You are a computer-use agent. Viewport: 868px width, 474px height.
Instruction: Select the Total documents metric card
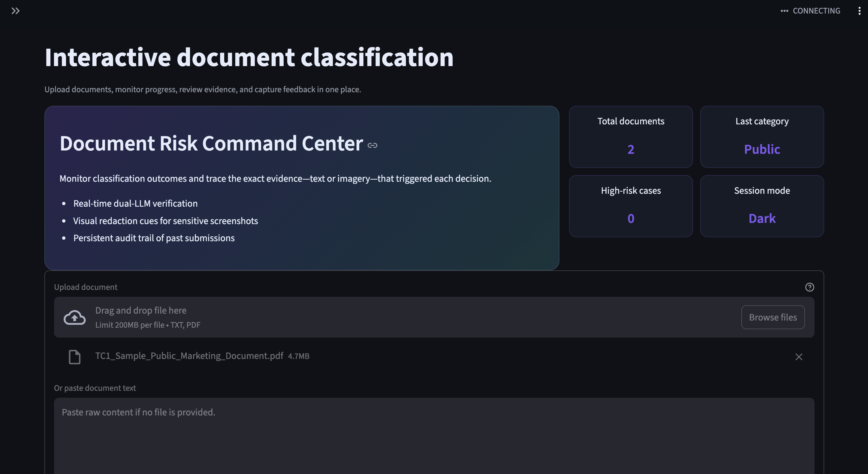coord(631,137)
